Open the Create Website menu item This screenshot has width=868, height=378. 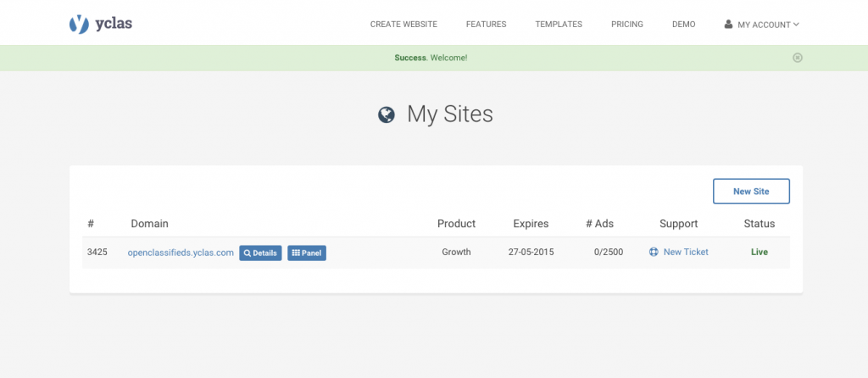(403, 25)
